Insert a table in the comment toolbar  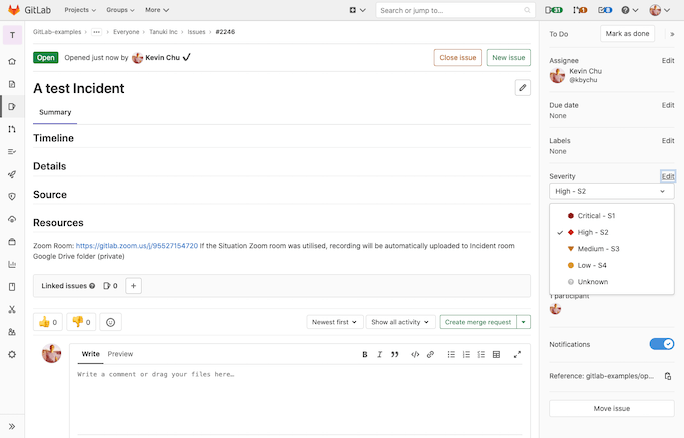tap(496, 354)
